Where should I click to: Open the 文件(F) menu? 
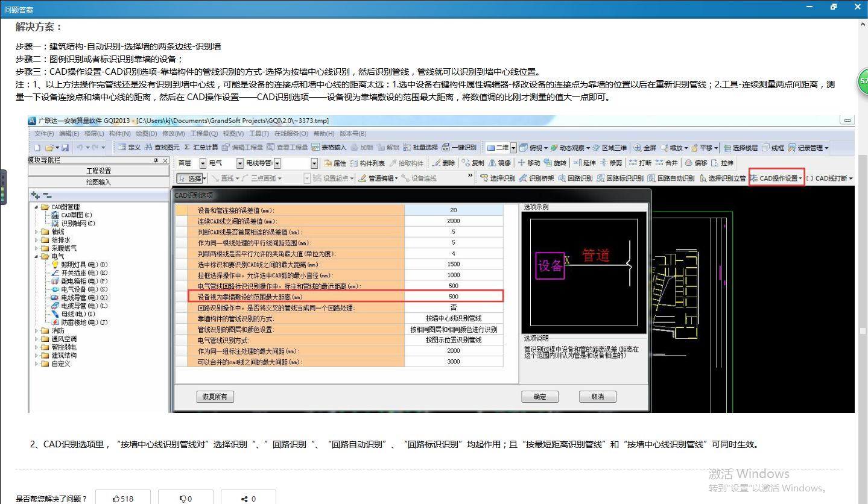tap(44, 133)
